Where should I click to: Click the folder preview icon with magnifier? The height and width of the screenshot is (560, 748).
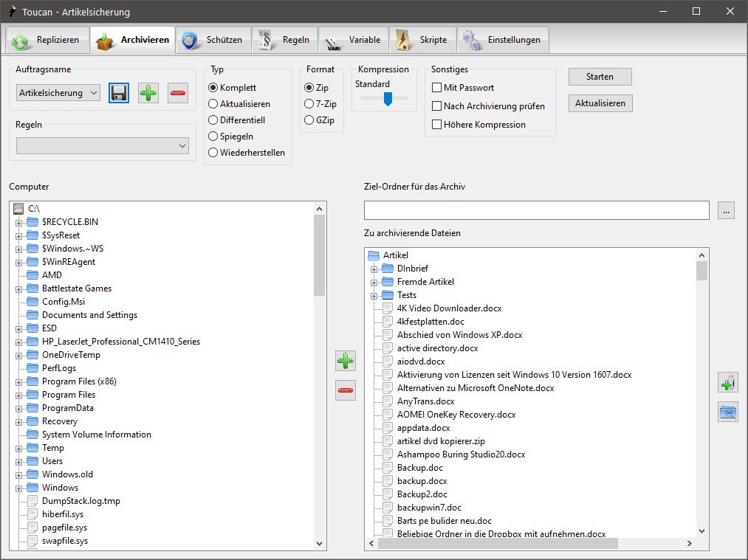pyautogui.click(x=728, y=412)
